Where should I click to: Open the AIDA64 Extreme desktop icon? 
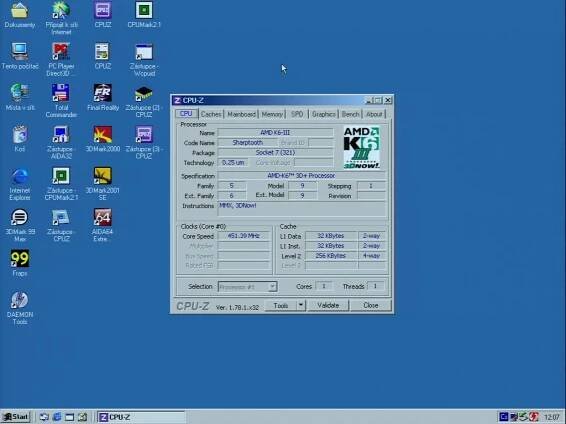(x=103, y=217)
